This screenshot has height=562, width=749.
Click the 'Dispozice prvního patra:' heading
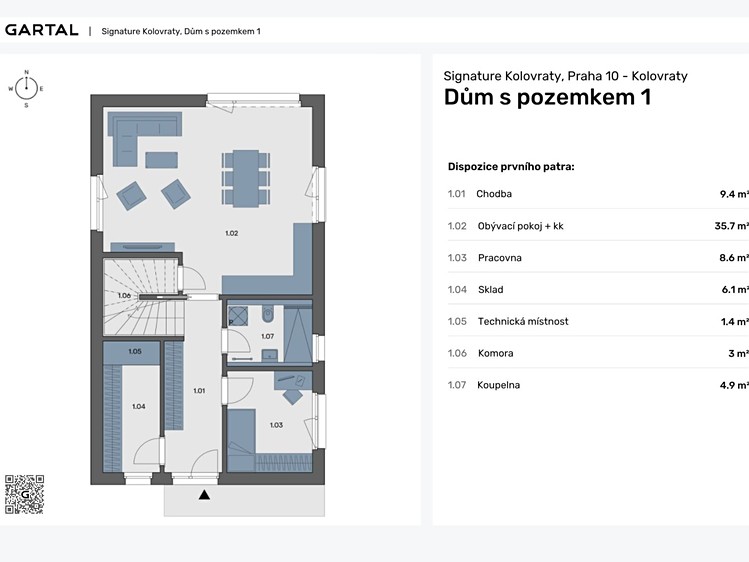pos(511,167)
